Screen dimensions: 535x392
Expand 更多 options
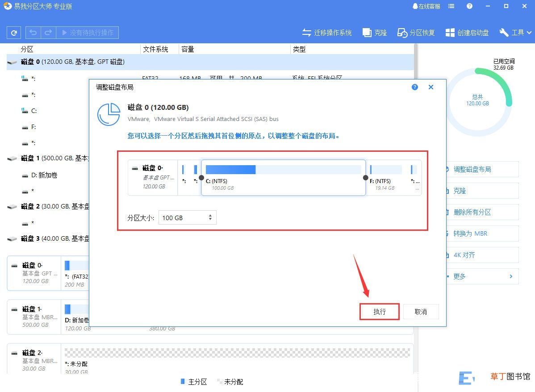point(482,276)
